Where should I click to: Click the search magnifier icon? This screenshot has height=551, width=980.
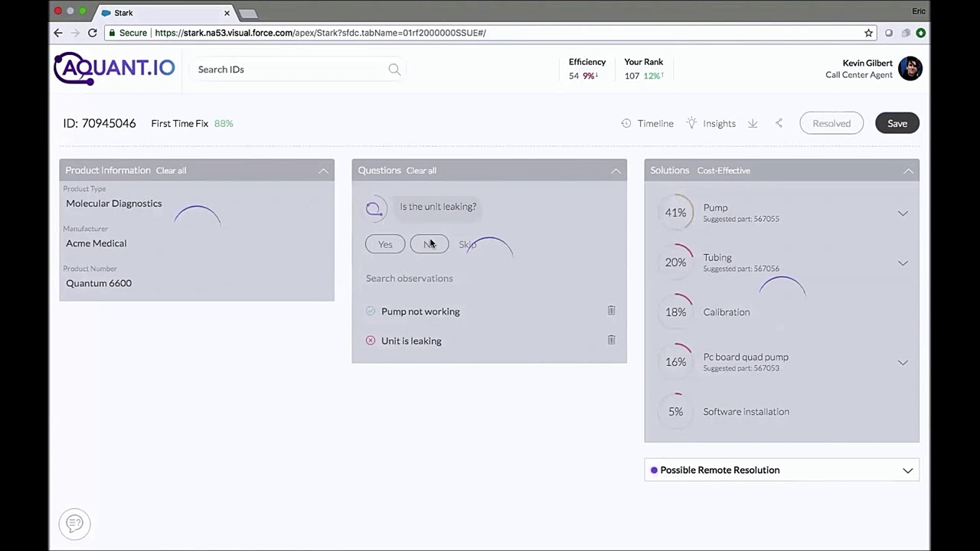click(x=394, y=70)
